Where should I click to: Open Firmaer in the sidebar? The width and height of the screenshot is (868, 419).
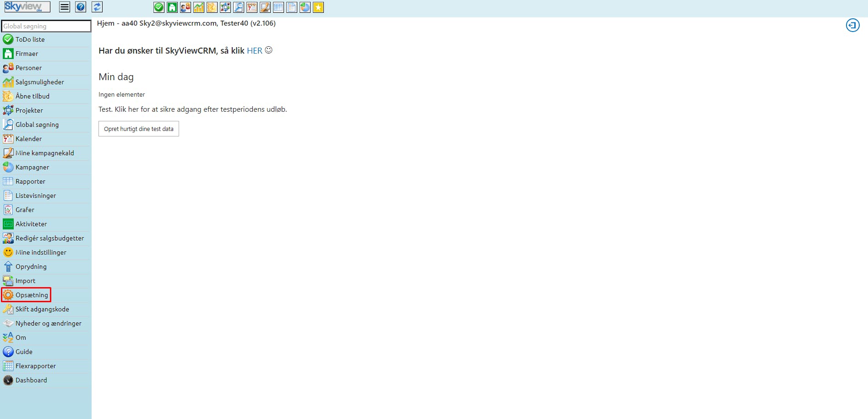46,54
